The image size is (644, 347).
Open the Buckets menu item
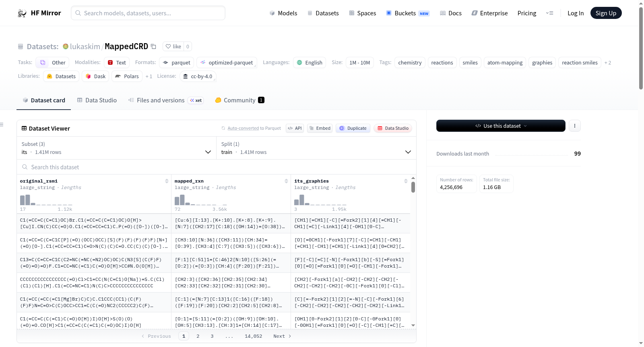point(408,13)
